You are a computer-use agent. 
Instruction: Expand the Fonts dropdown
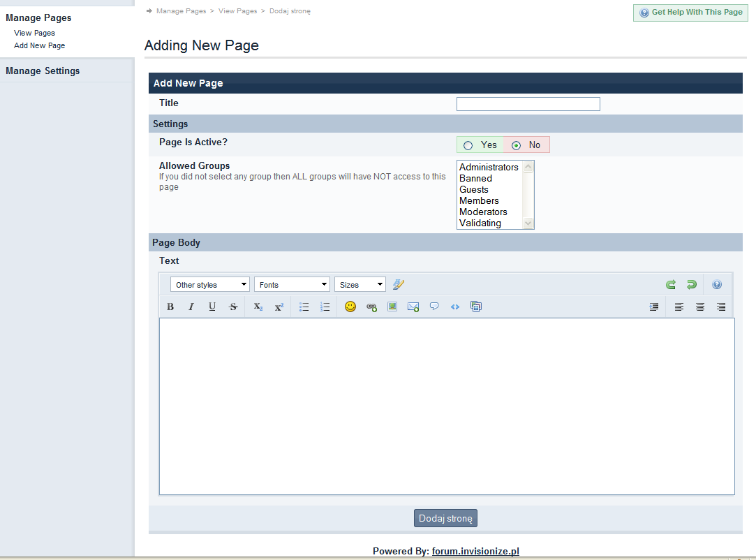point(292,285)
